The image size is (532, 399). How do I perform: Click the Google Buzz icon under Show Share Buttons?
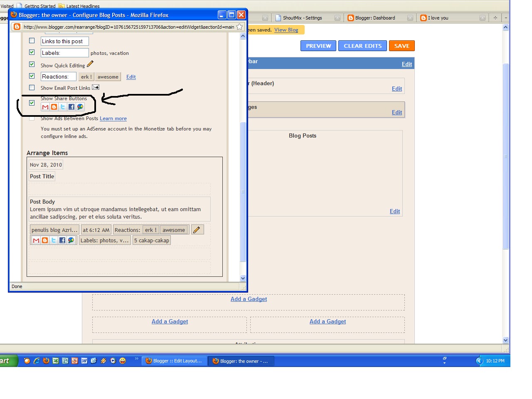(x=80, y=107)
